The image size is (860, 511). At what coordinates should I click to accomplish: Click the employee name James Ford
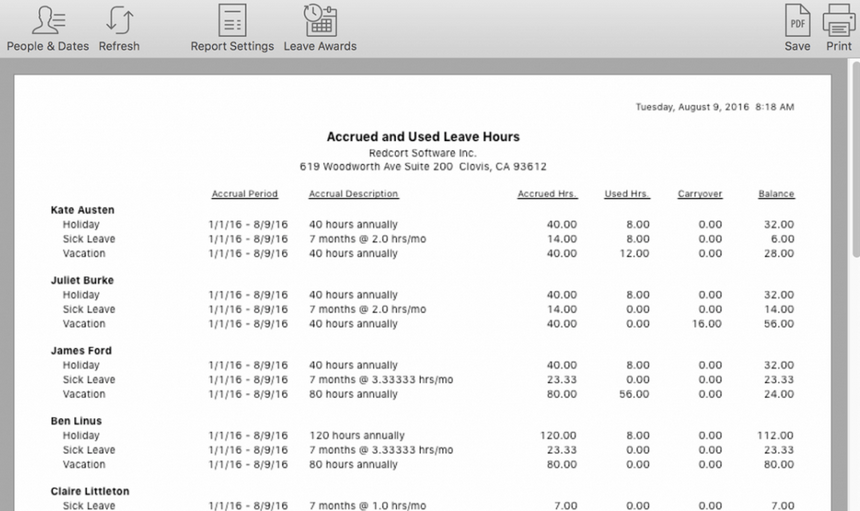pos(81,350)
